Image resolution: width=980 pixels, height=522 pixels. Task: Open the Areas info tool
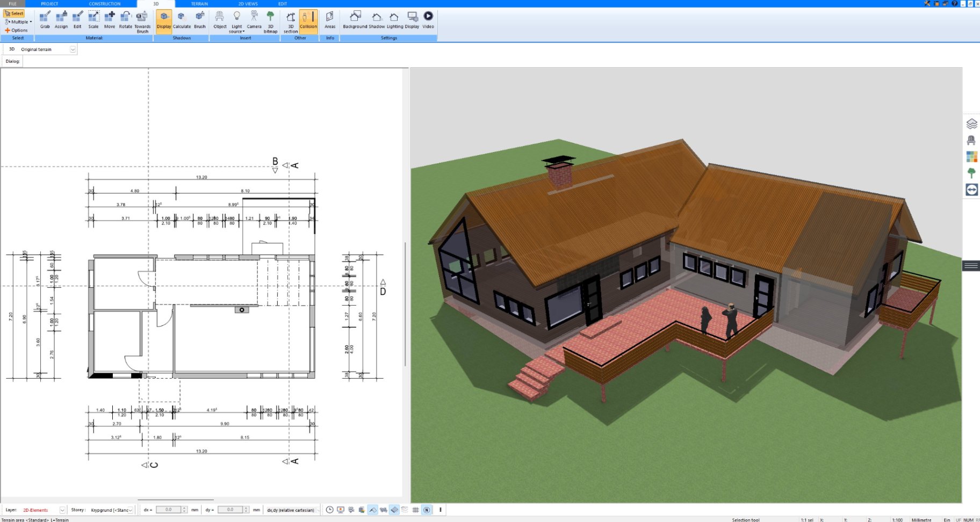(x=330, y=20)
